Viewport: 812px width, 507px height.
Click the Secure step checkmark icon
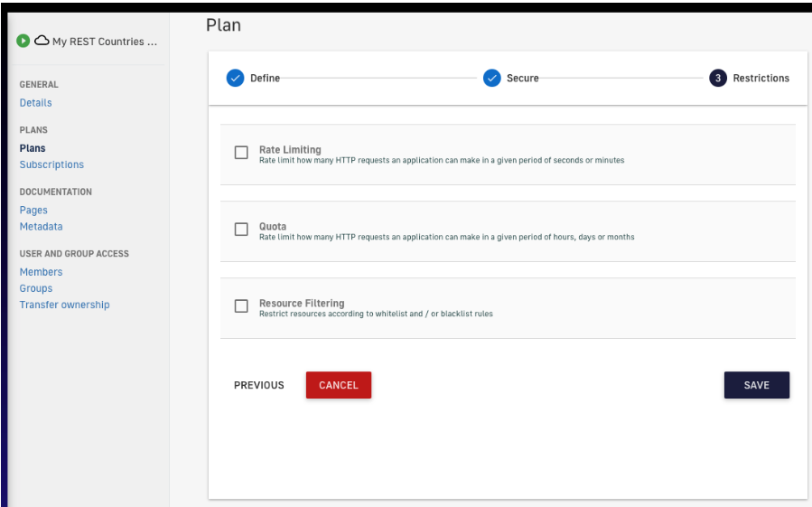pyautogui.click(x=491, y=79)
